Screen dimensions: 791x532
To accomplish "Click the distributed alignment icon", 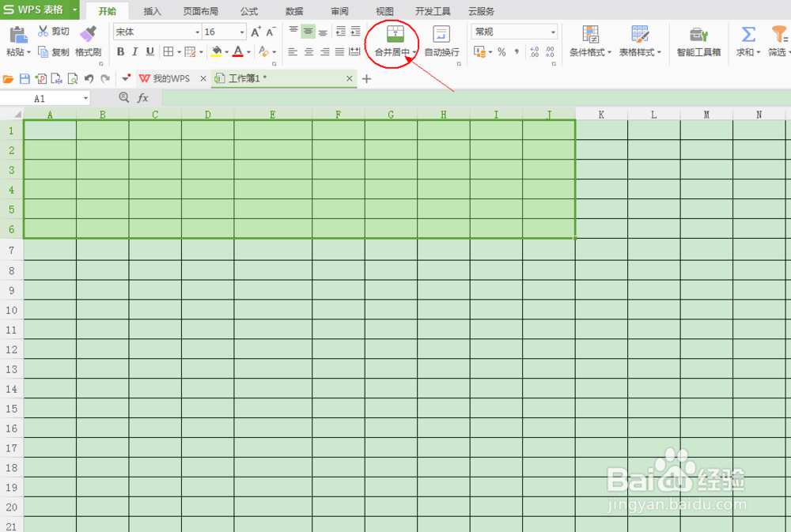I will coord(354,51).
